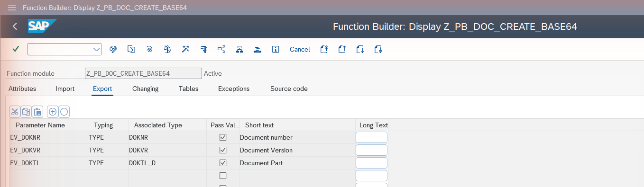
Task: Select the Export tab
Action: [102, 89]
